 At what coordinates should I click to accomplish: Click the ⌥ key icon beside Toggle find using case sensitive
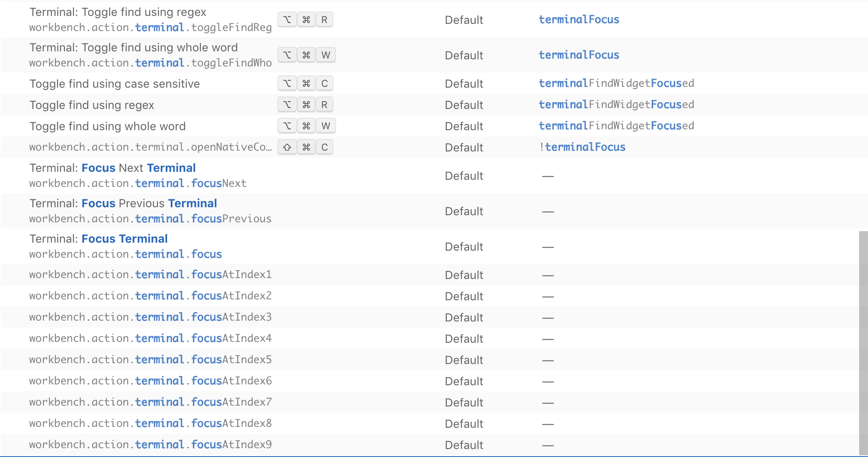click(x=287, y=83)
